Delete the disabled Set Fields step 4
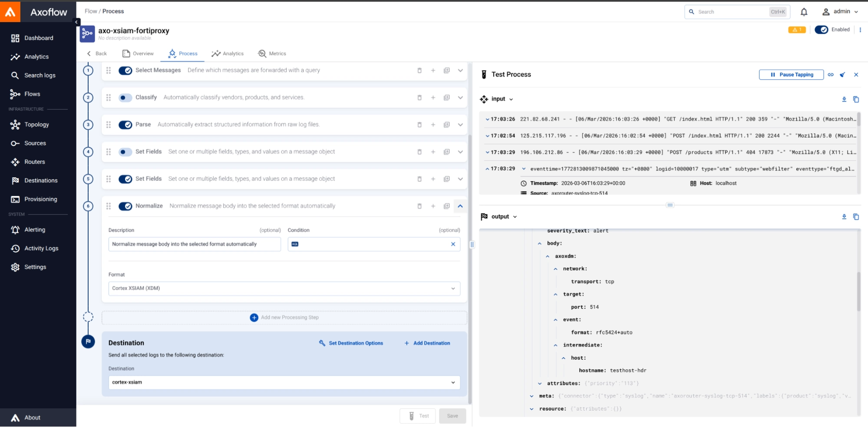Image resolution: width=868 pixels, height=427 pixels. pos(419,152)
